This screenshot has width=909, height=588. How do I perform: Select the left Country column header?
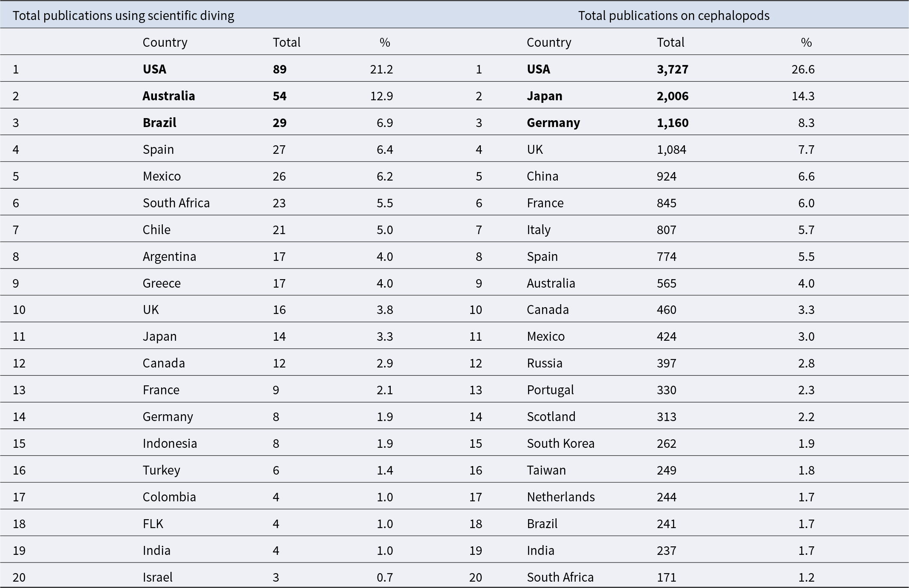pyautogui.click(x=165, y=42)
